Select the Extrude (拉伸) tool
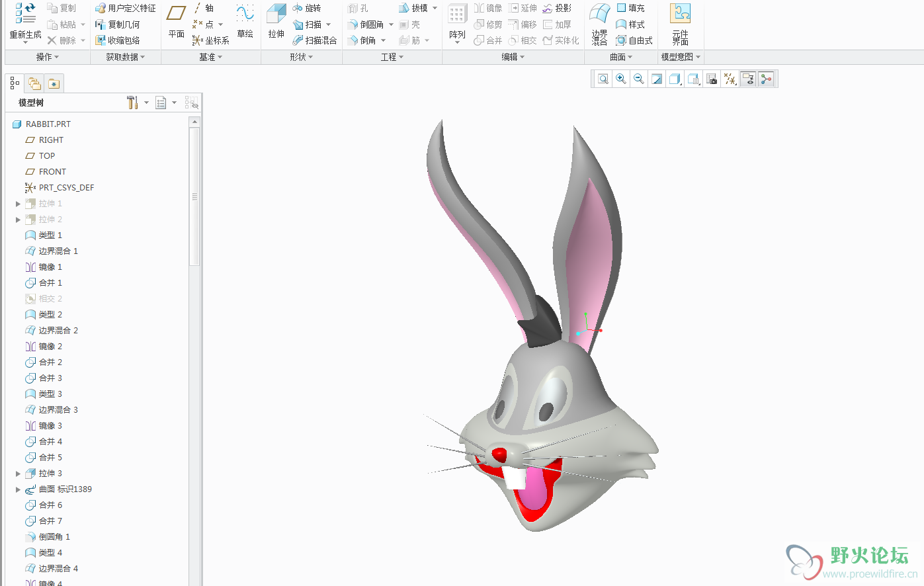 (276, 21)
